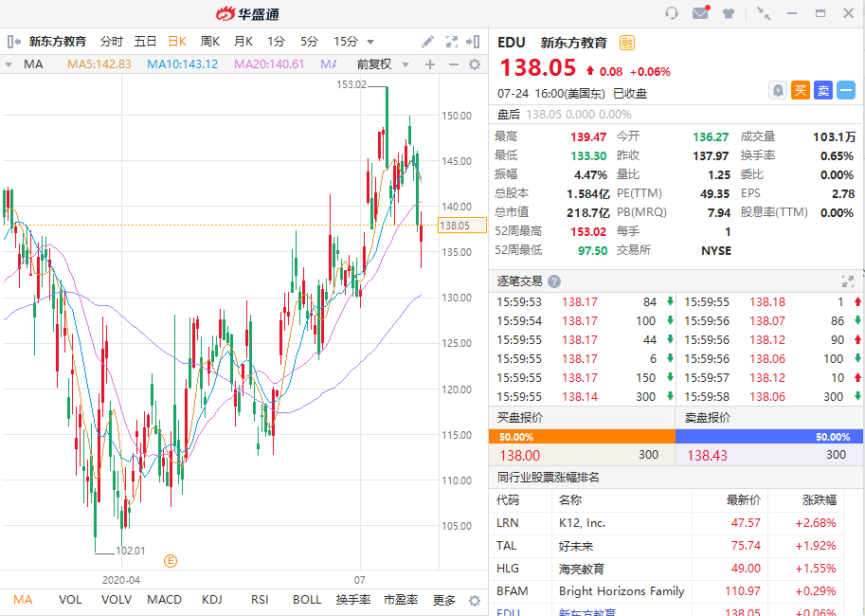Open customer service headset icon
Viewport: 865px width, 616px height.
coord(672,12)
